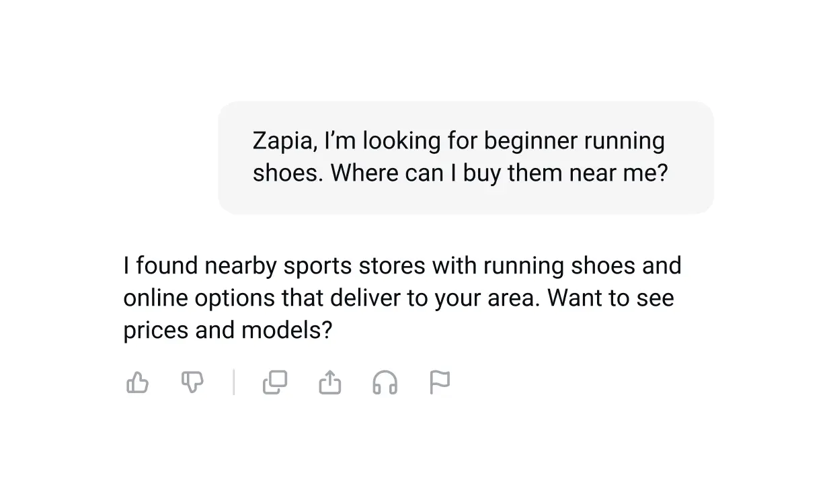Image resolution: width=829 pixels, height=504 pixels.
Task: Listen to the response via headphones icon
Action: 385,382
